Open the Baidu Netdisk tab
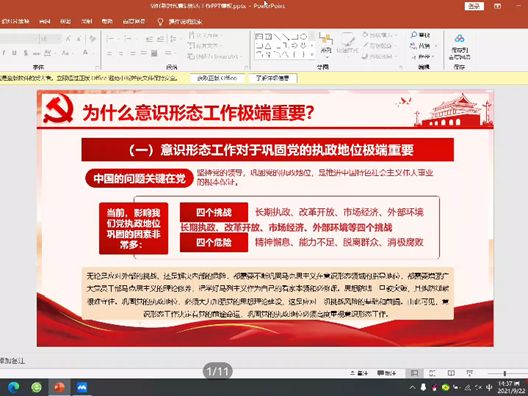The image size is (528, 396). (x=134, y=21)
